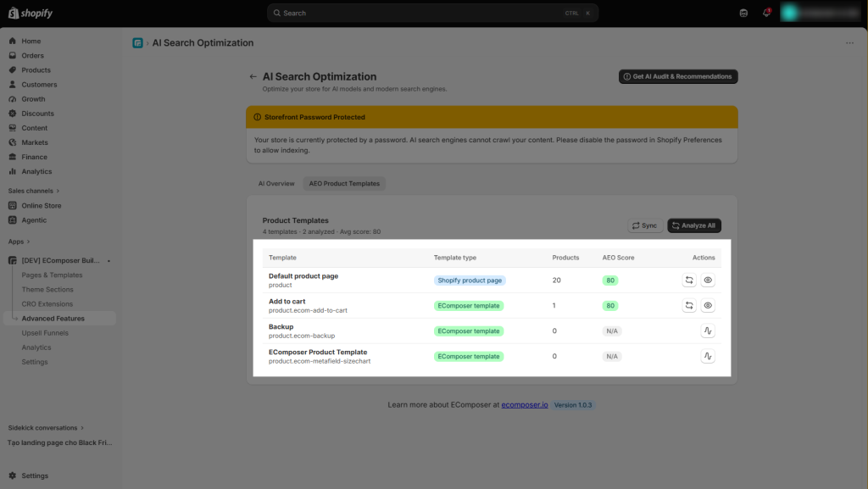Click the Version 1.0.3 badge
This screenshot has width=868, height=489.
coord(573,405)
